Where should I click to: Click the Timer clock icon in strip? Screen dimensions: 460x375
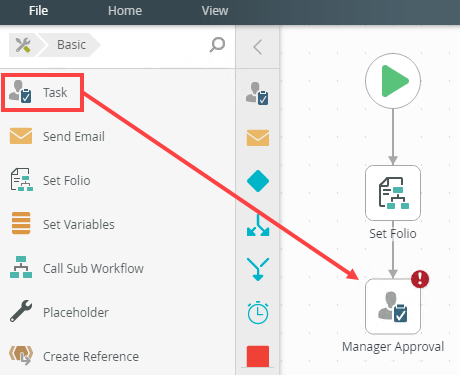tap(258, 313)
